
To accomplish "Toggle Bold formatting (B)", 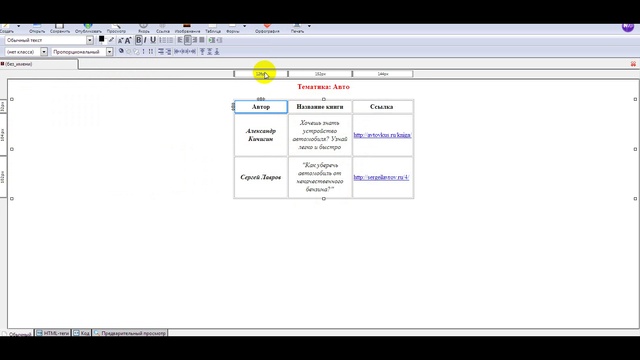I will [138, 40].
